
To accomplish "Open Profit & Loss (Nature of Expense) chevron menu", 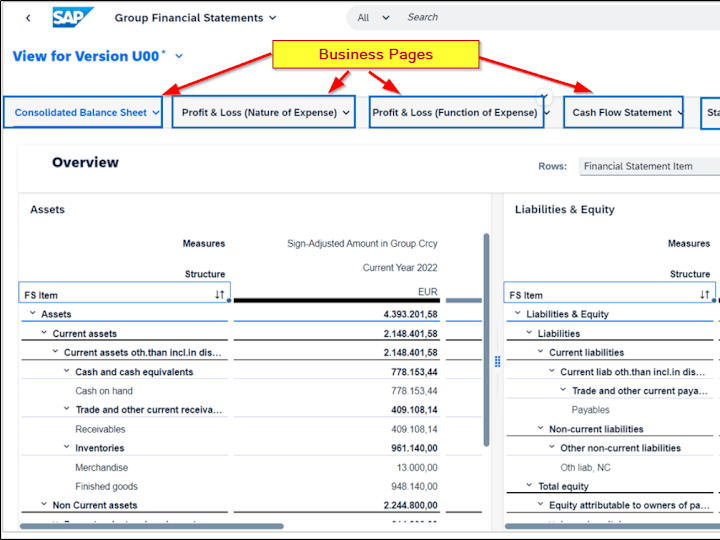I will [346, 112].
